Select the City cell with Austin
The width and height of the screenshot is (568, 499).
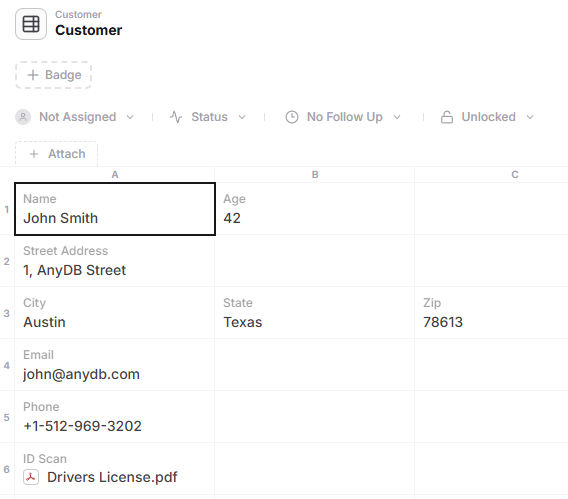115,313
